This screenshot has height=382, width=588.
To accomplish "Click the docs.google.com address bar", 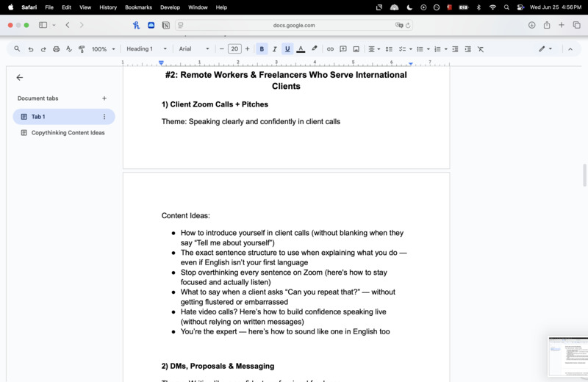I will [294, 25].
